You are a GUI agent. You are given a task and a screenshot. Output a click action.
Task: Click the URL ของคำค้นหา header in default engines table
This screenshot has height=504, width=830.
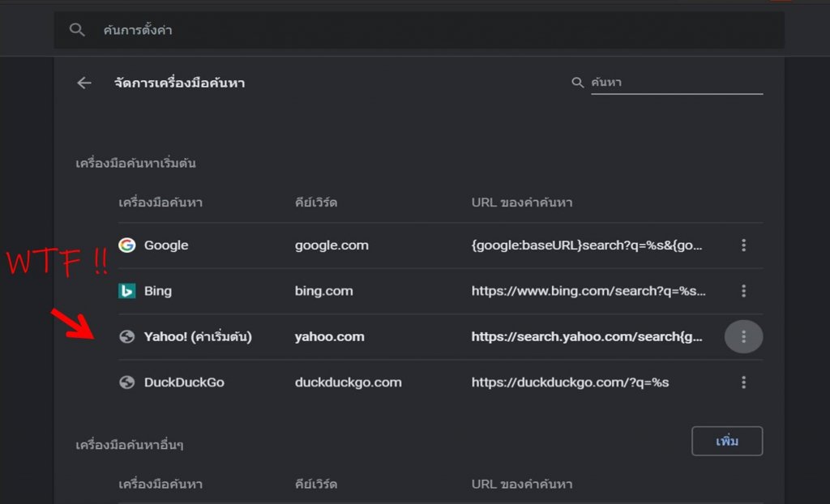click(x=522, y=203)
